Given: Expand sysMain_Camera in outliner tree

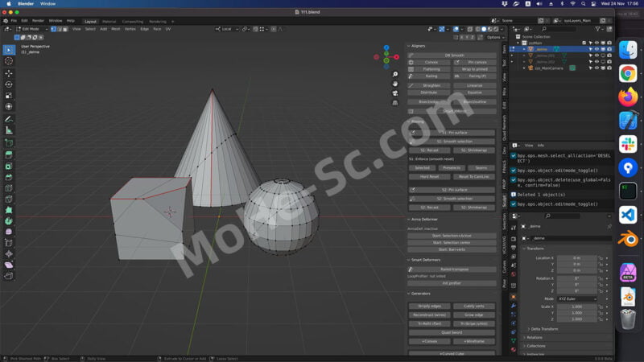Looking at the screenshot, I should click(x=525, y=68).
